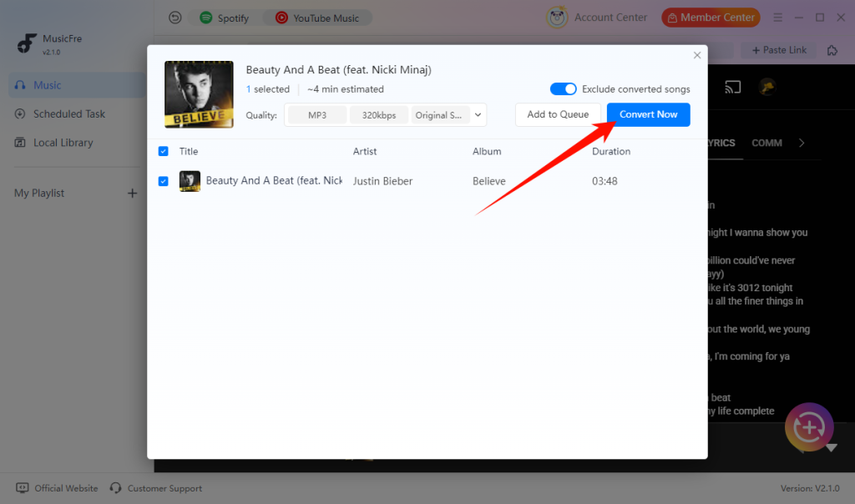The image size is (855, 504).
Task: Open the Official Website link
Action: point(66,488)
